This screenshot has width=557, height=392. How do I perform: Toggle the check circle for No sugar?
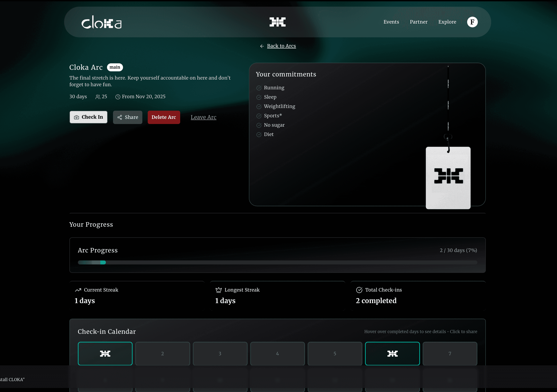259,125
